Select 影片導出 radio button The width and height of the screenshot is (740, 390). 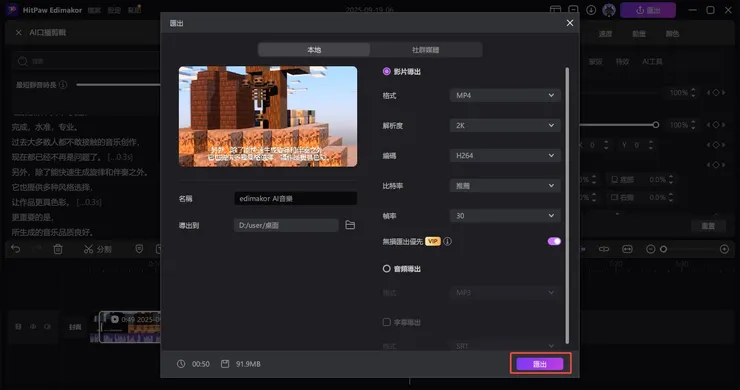(387, 71)
